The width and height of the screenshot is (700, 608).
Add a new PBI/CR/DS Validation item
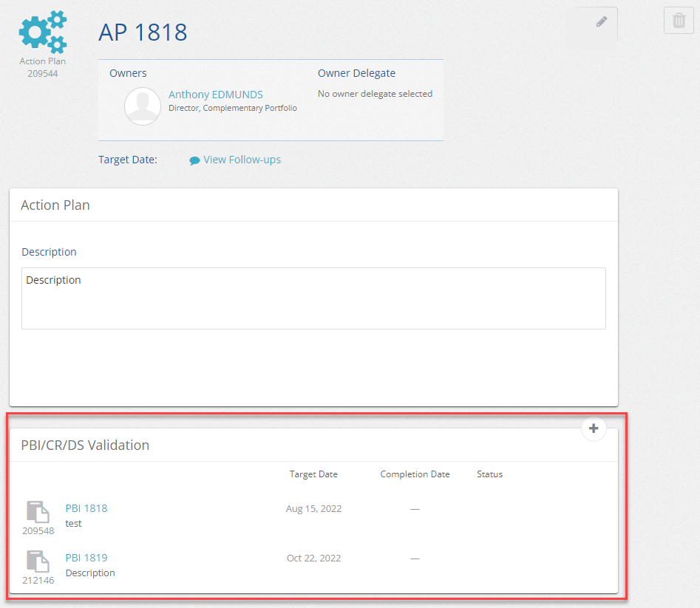pyautogui.click(x=594, y=428)
